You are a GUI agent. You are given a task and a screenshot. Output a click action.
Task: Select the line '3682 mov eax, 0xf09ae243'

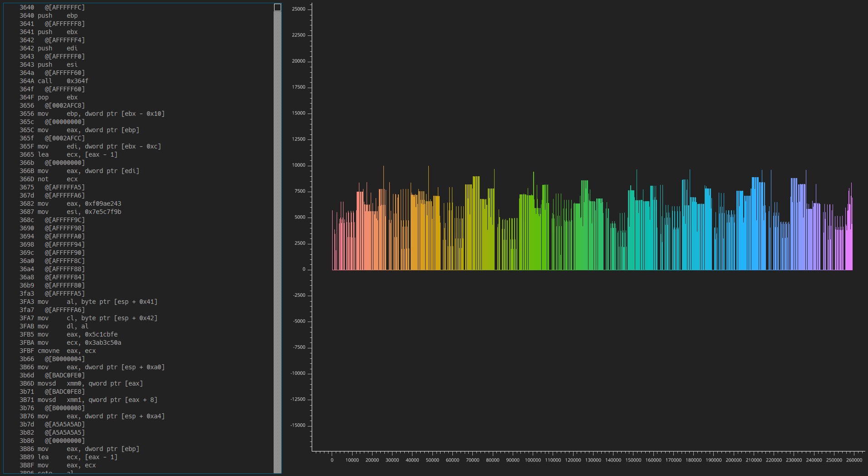(138, 203)
